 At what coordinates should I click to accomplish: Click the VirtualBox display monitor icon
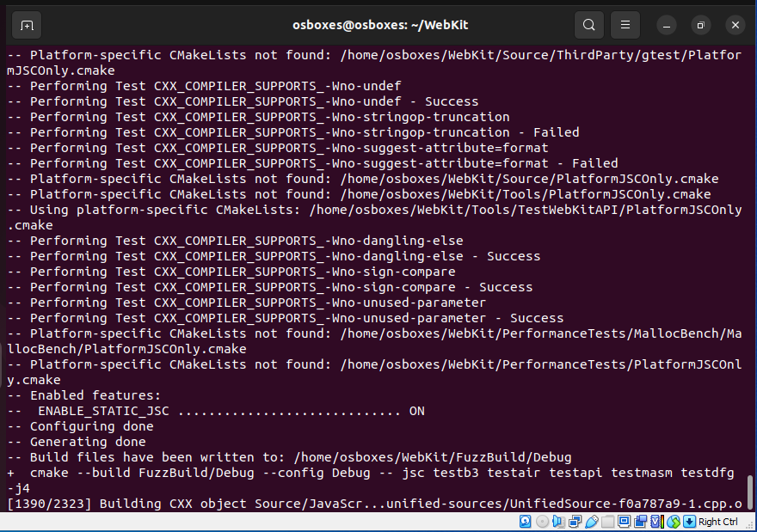pos(625,522)
